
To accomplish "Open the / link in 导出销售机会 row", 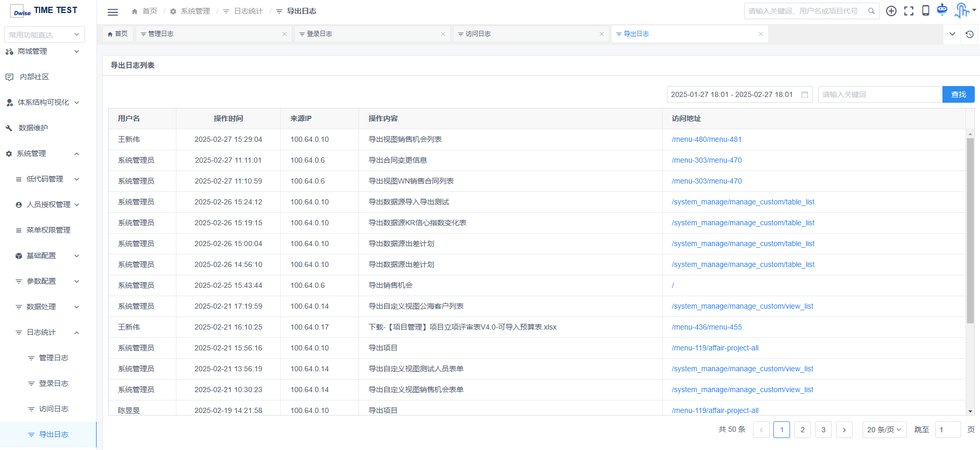I will [673, 285].
